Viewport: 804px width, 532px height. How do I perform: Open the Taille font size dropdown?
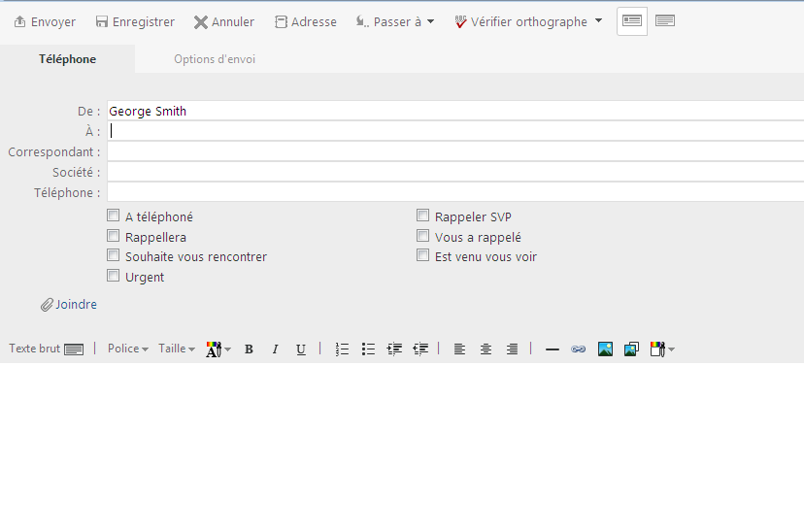pos(177,349)
